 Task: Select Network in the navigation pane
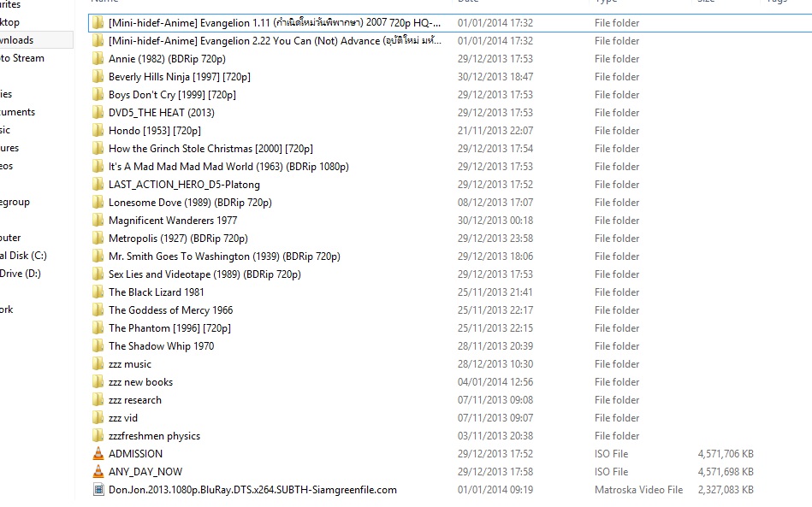coord(6,310)
